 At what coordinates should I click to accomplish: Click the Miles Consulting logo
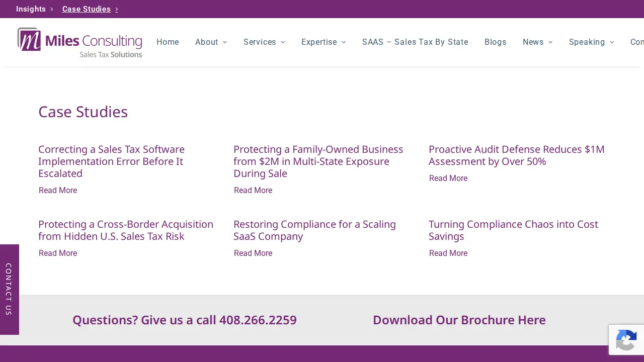80,42
